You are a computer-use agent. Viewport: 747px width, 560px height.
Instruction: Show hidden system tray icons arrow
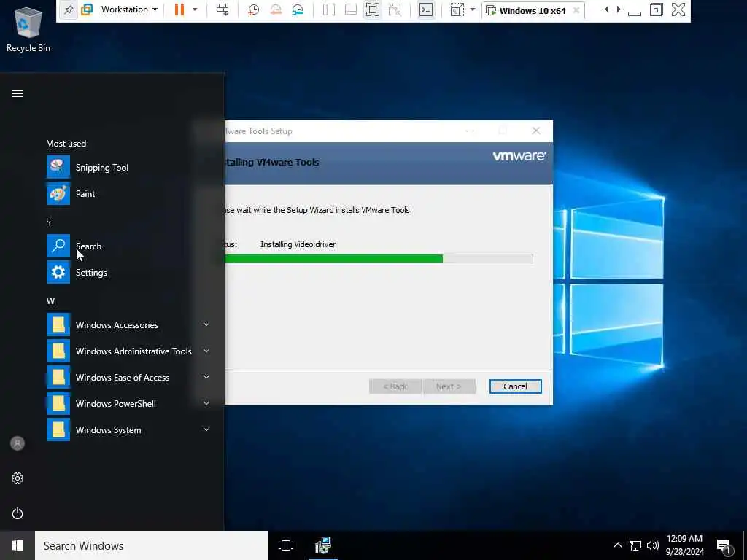coord(617,545)
